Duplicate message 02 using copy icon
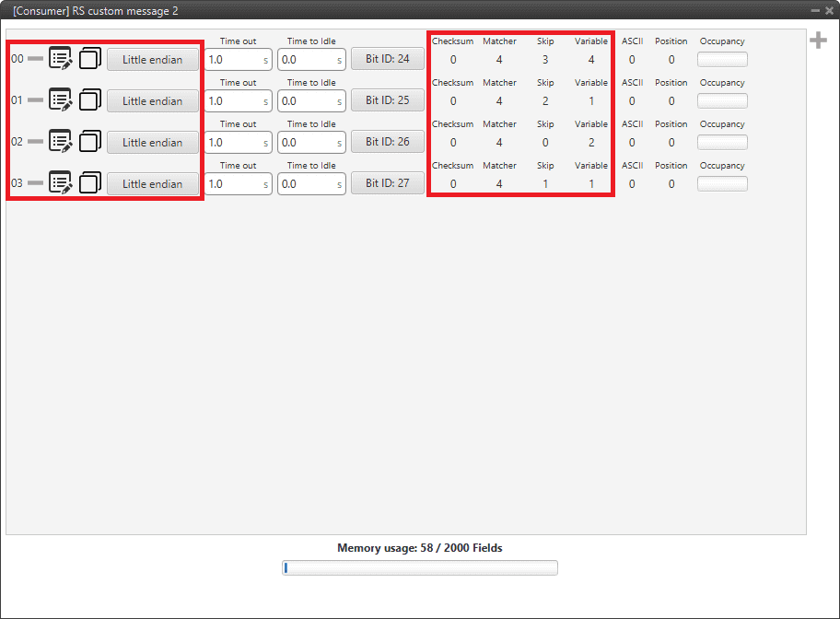 click(89, 142)
